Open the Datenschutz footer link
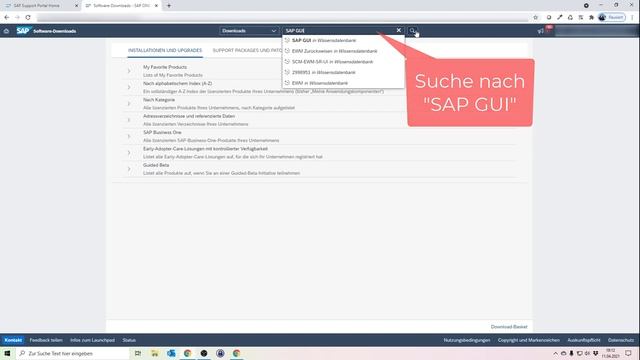Viewport: 640px width, 360px height. (621, 340)
